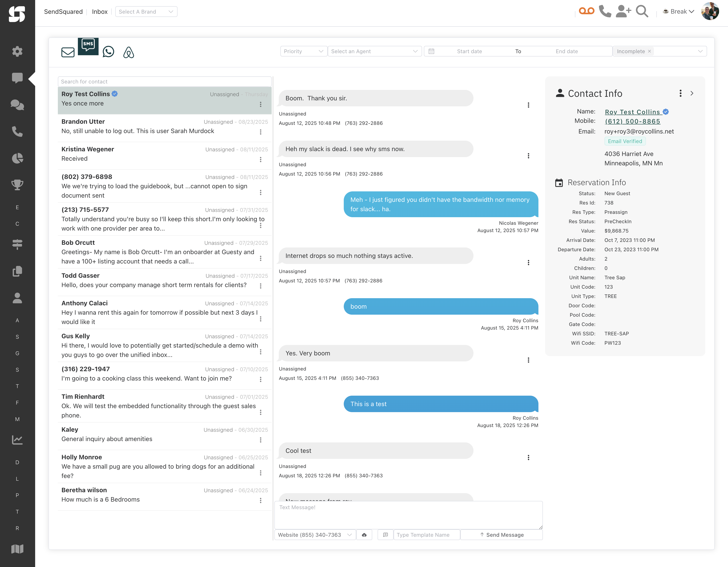Open the search magnifier icon in header
Screen dimensions: 728x567
coord(642,11)
